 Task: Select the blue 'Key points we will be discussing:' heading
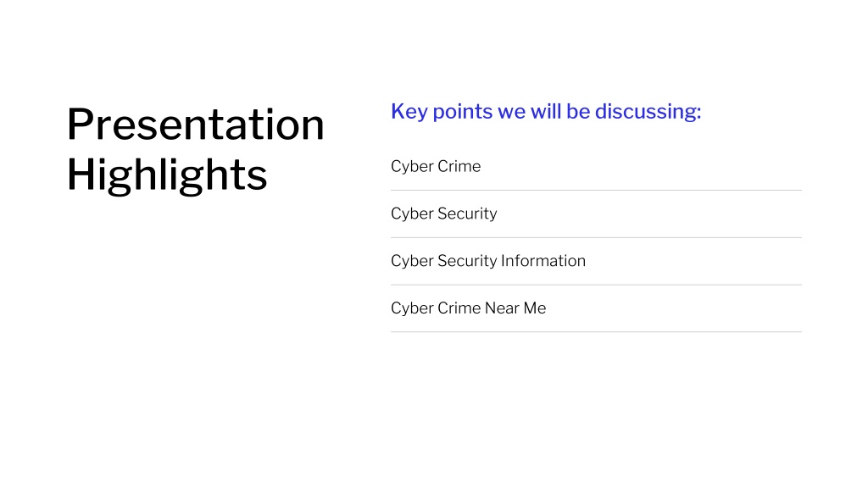tap(546, 112)
